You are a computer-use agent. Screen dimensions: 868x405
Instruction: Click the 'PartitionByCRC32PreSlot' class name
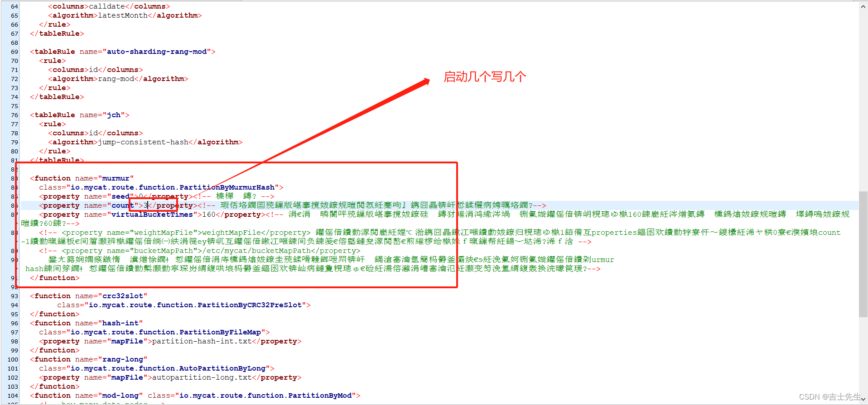250,305
